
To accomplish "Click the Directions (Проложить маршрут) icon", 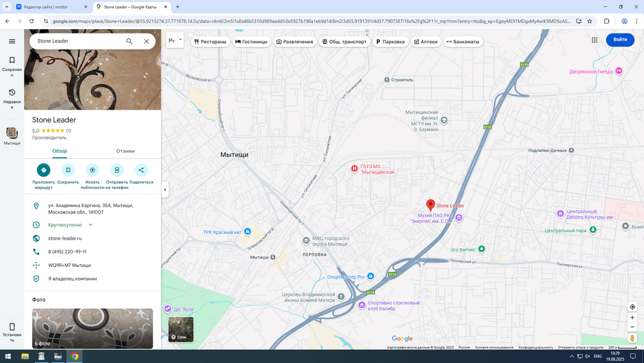I will [x=43, y=170].
